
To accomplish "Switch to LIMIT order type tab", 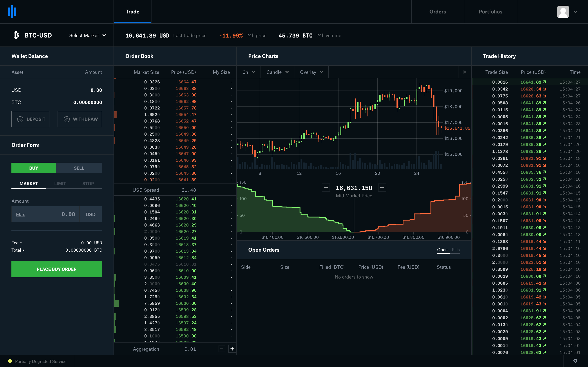I will 59,183.
